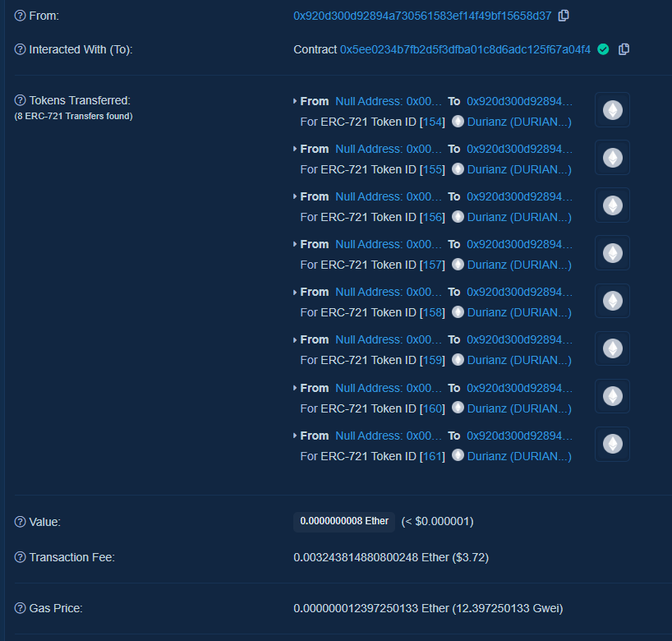Click Durianz token icon in Token ID 156 row
The image size is (672, 641).
458,216
